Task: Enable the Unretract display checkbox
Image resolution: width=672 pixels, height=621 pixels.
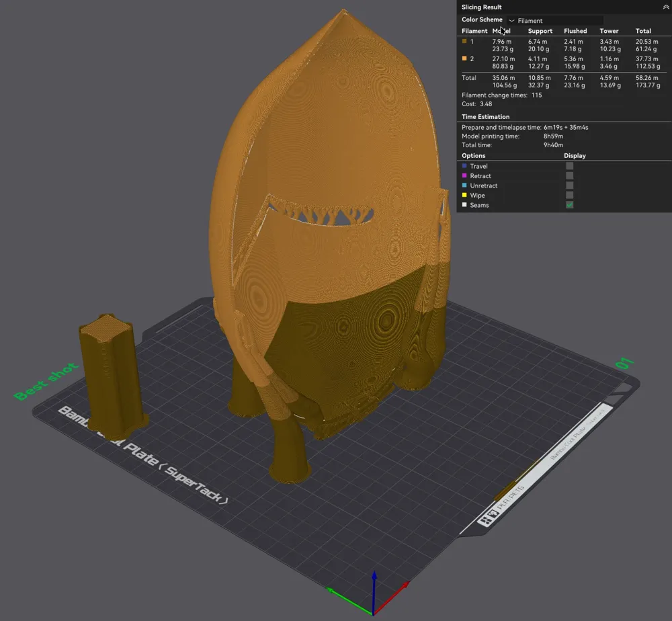Action: coord(570,185)
